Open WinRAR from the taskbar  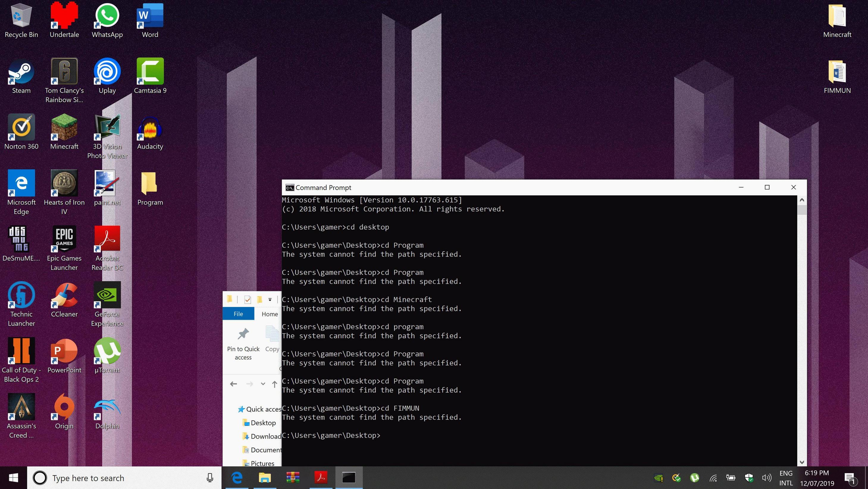[x=292, y=477]
